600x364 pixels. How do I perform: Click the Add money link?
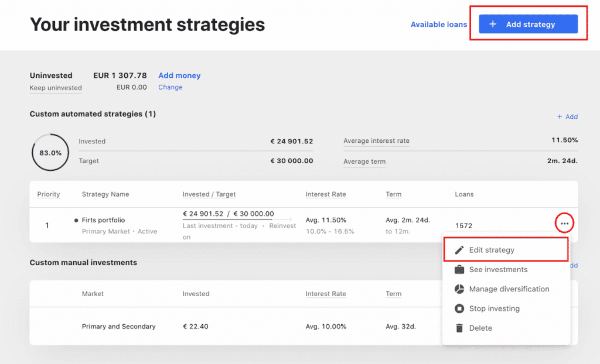point(179,75)
